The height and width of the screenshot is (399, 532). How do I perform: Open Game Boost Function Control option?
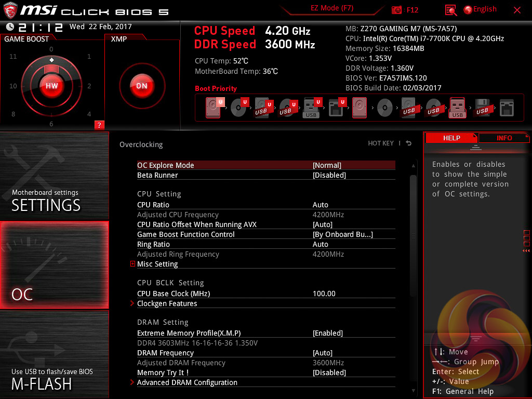point(266,234)
